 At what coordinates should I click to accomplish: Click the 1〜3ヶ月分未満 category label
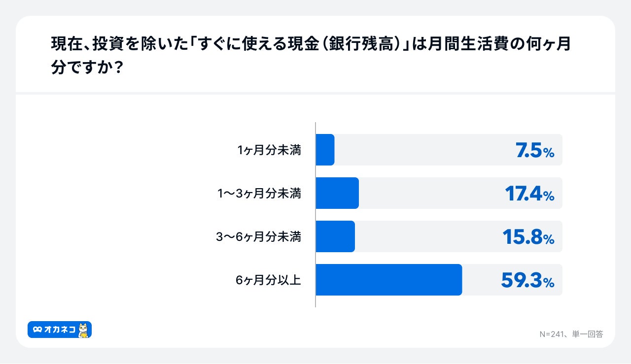pos(259,194)
